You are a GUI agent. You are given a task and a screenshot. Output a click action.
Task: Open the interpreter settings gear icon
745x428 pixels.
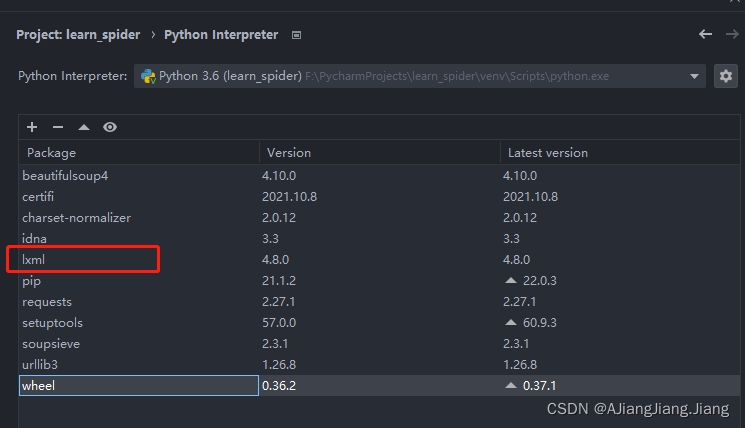[x=726, y=76]
